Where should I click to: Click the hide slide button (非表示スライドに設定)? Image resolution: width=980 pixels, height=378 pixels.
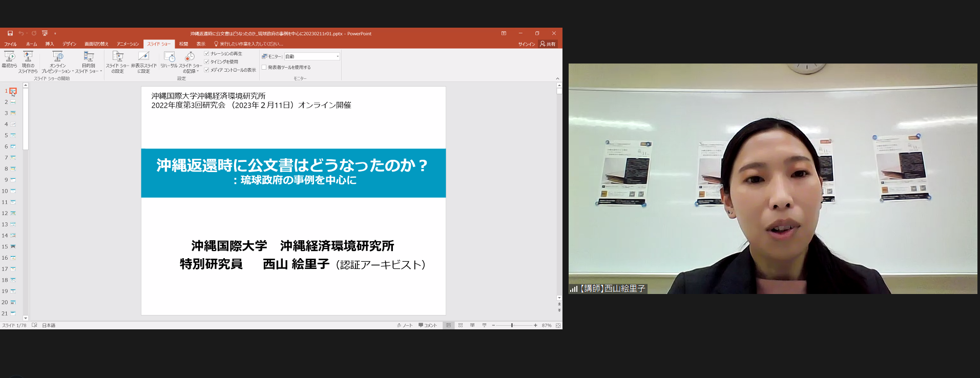(x=143, y=60)
